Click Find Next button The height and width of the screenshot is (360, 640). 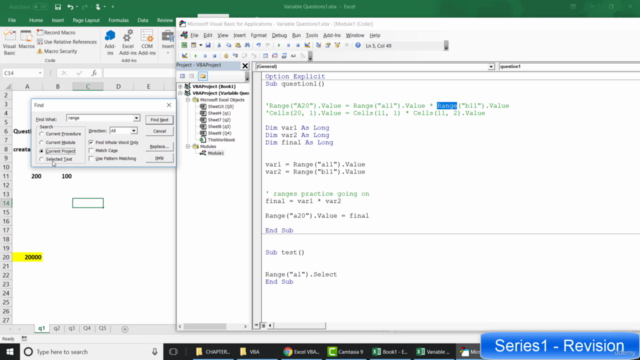coord(159,120)
